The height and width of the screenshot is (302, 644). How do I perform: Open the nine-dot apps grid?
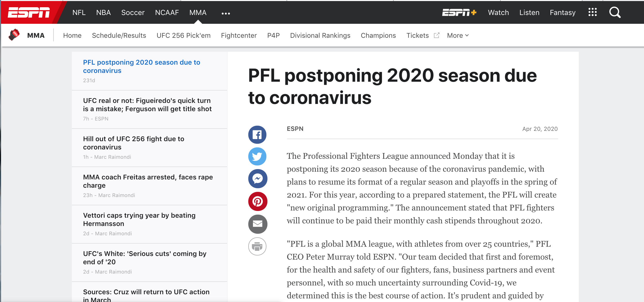593,12
